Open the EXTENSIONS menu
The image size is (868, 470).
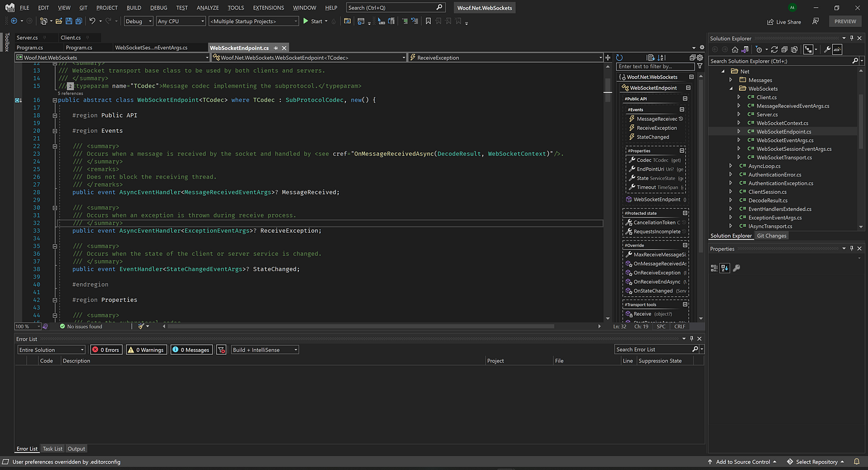(268, 8)
